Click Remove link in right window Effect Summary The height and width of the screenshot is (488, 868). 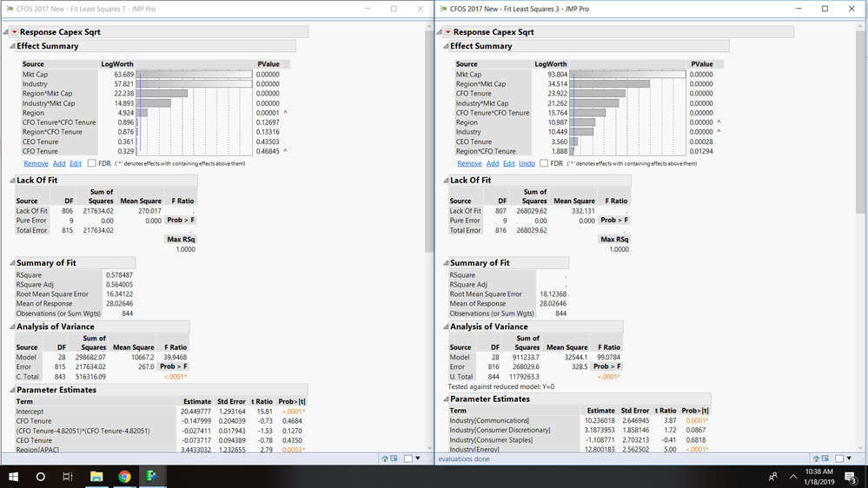tap(469, 163)
